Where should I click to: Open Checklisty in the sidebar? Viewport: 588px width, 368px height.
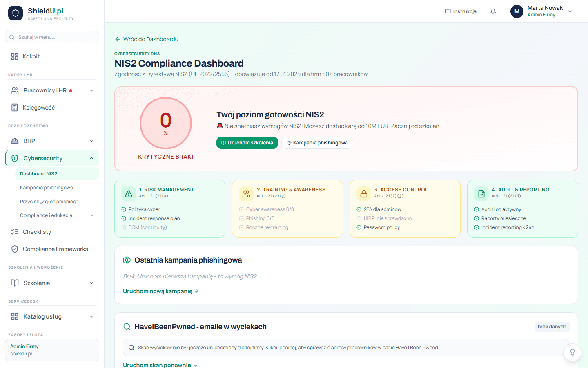[x=52, y=232]
